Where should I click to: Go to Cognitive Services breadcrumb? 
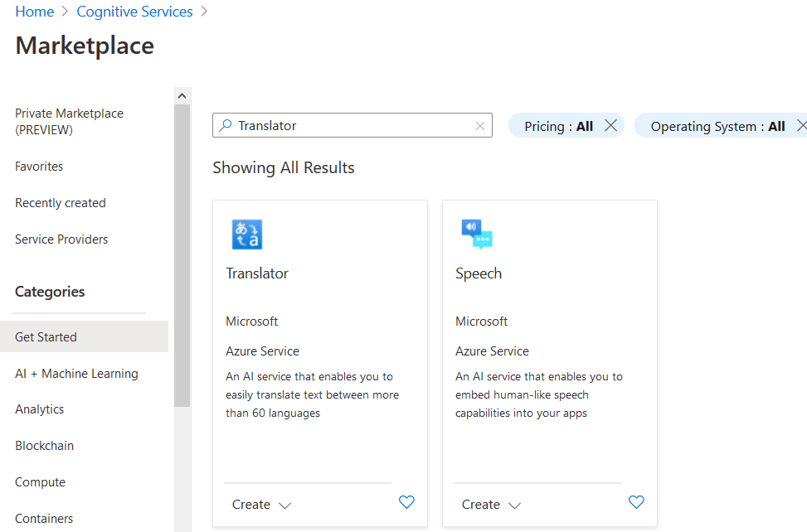tap(134, 12)
